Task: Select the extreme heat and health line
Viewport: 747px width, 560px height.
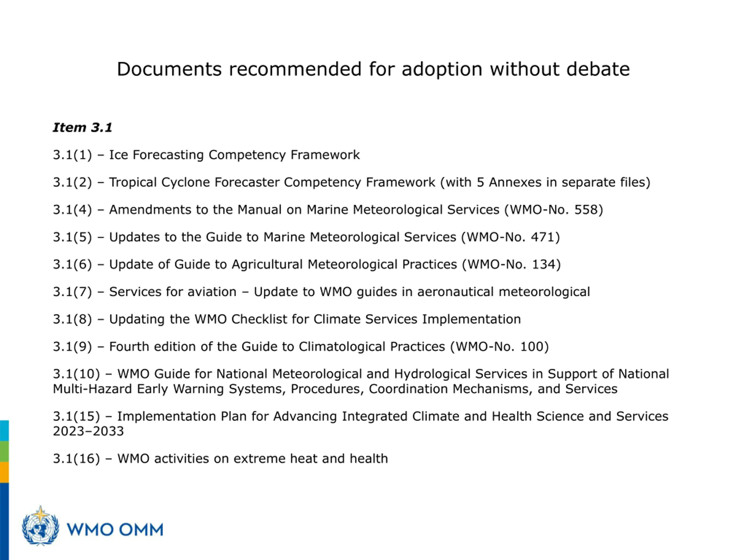Action: [220, 459]
